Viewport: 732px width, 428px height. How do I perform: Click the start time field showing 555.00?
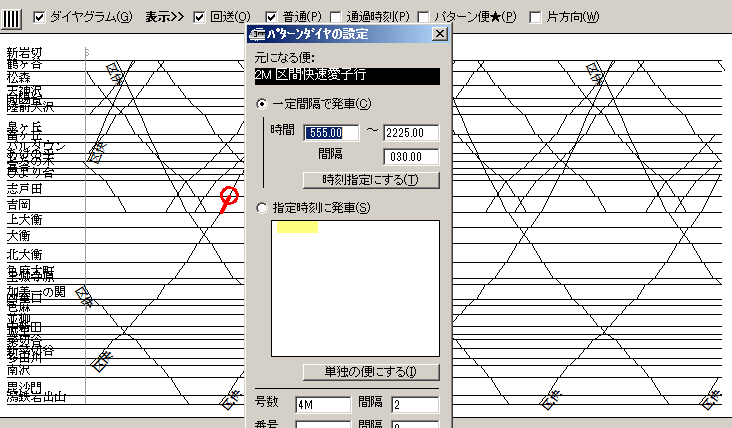click(331, 132)
